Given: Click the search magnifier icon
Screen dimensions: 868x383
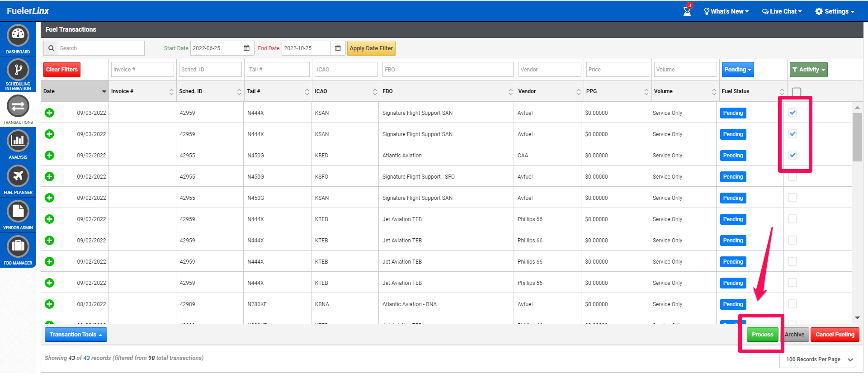Looking at the screenshot, I should pyautogui.click(x=51, y=48).
